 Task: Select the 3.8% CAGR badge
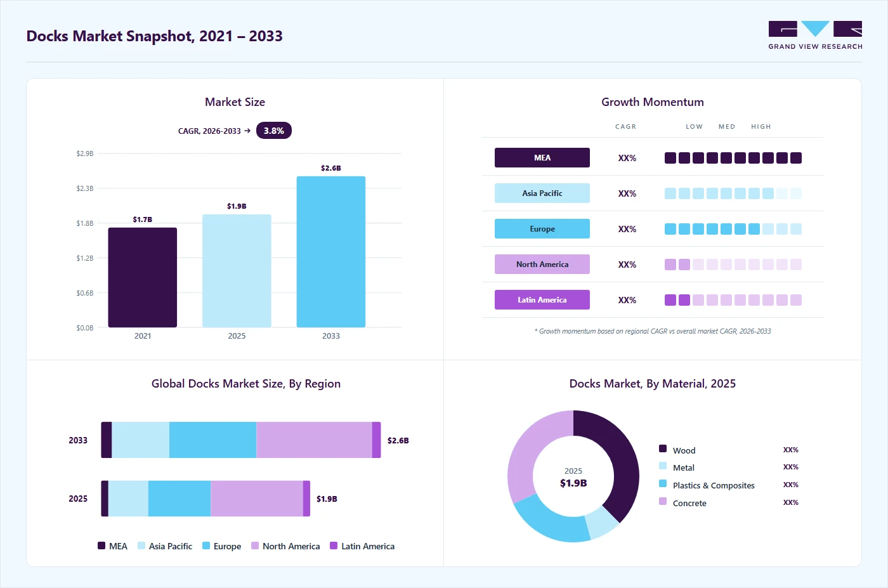click(x=273, y=131)
